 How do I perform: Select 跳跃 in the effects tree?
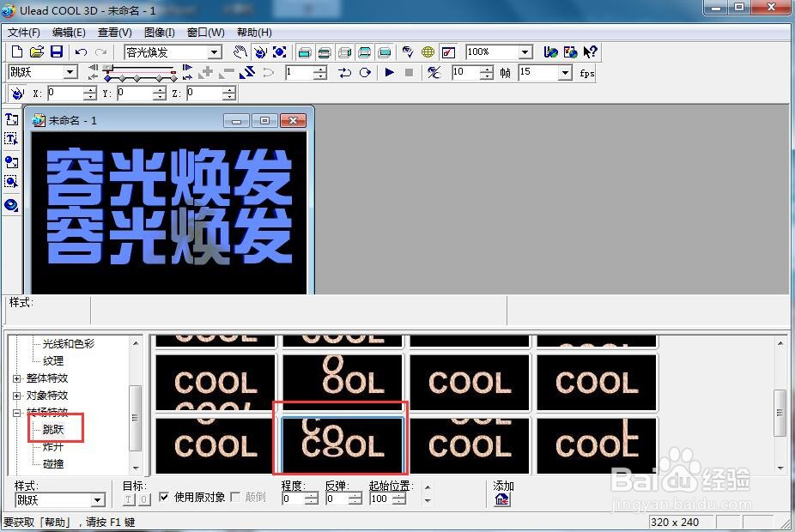point(53,430)
